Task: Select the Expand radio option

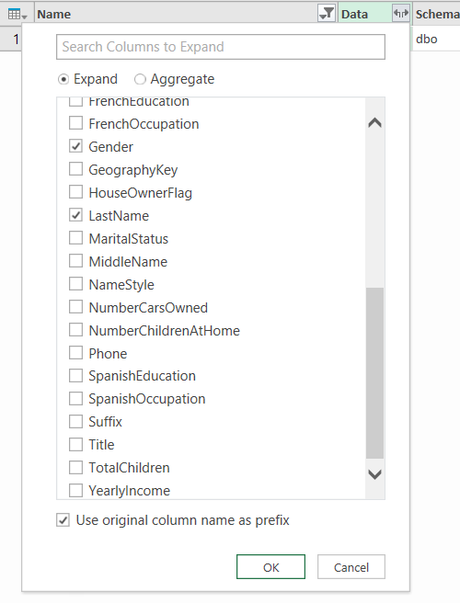Action: [x=63, y=80]
